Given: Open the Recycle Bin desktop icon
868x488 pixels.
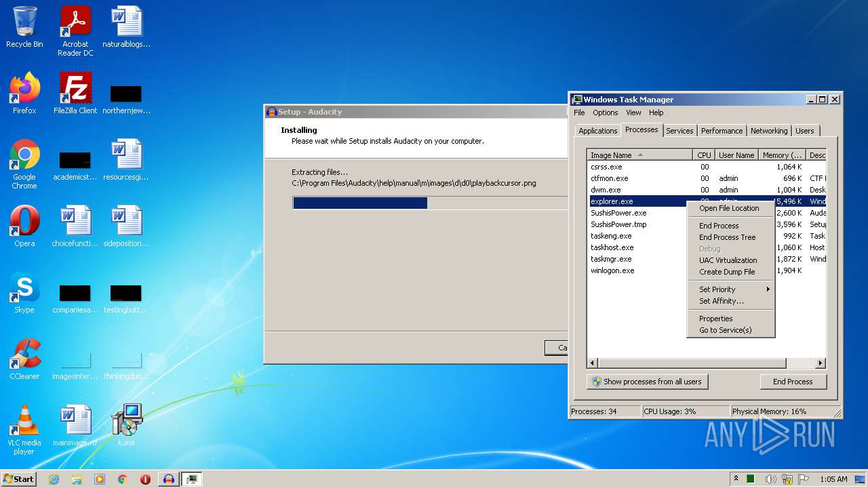Looking at the screenshot, I should click(24, 27).
